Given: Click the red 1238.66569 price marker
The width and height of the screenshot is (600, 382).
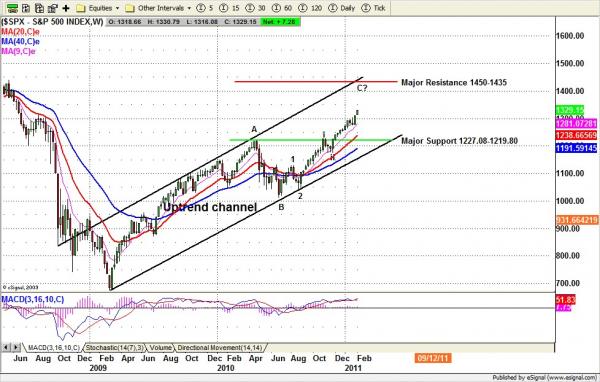Looking at the screenshot, I should 576,135.
